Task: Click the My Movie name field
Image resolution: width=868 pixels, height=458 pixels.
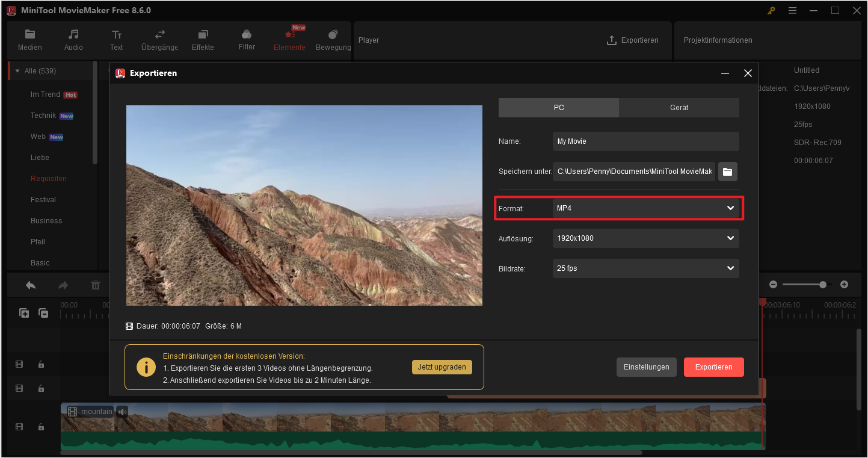Action: point(645,141)
